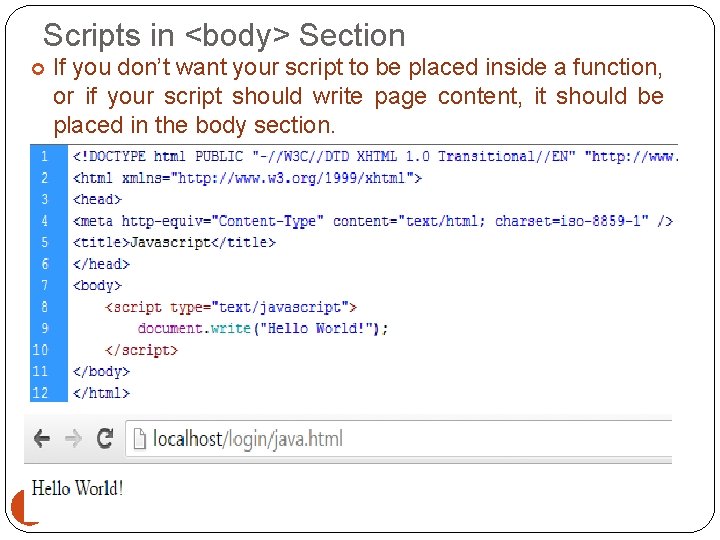Viewport: 720px width, 540px height.
Task: Click line number 11 in code gutter
Action: (x=40, y=371)
